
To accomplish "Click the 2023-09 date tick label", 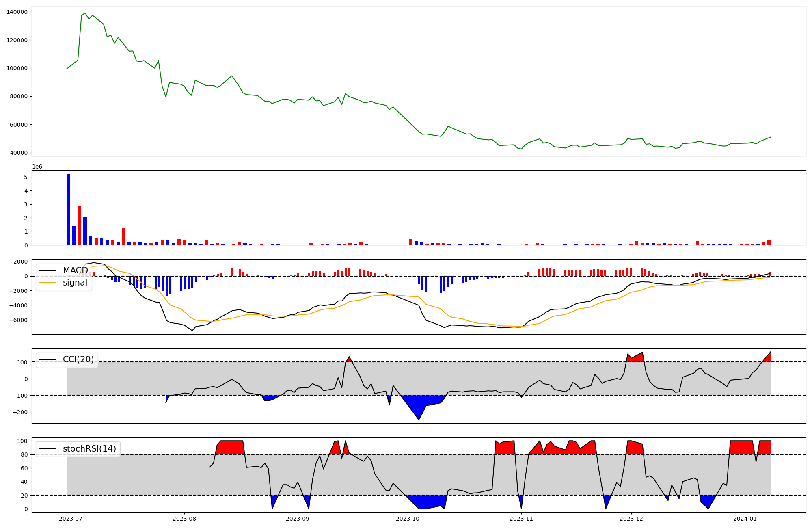I will pyautogui.click(x=298, y=519).
